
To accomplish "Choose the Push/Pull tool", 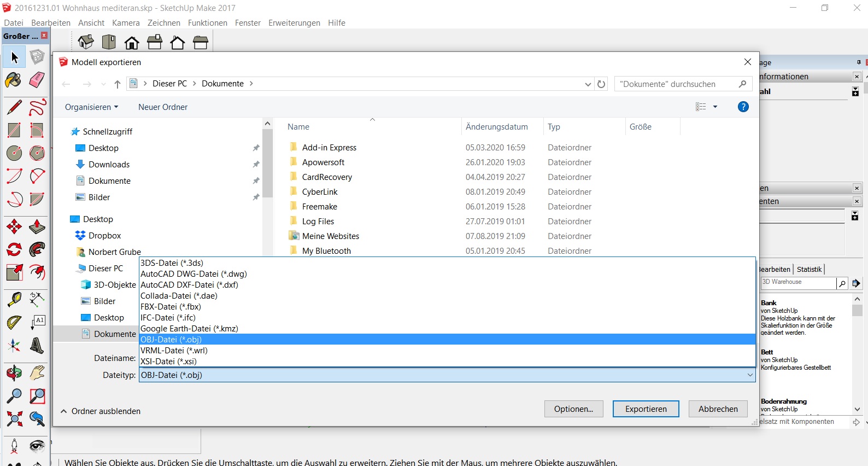I will [37, 226].
